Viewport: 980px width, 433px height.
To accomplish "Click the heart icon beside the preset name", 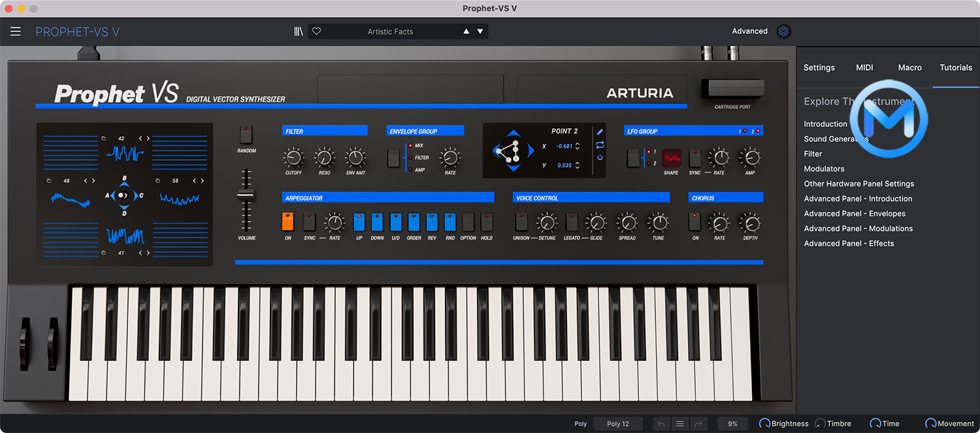I will 316,31.
